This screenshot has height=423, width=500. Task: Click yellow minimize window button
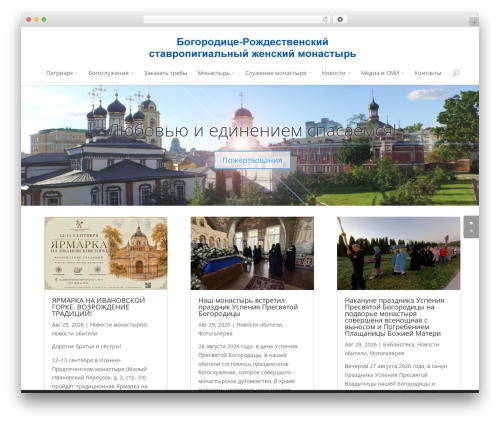coord(36,20)
